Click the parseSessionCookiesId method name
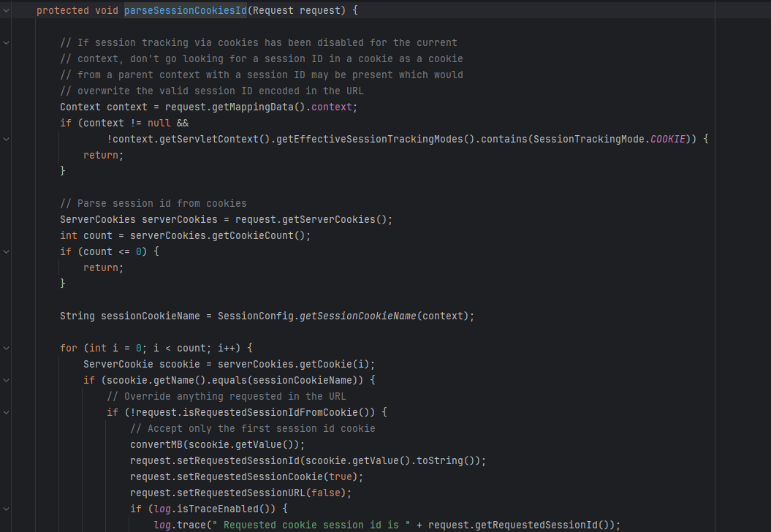771x532 pixels. point(186,10)
